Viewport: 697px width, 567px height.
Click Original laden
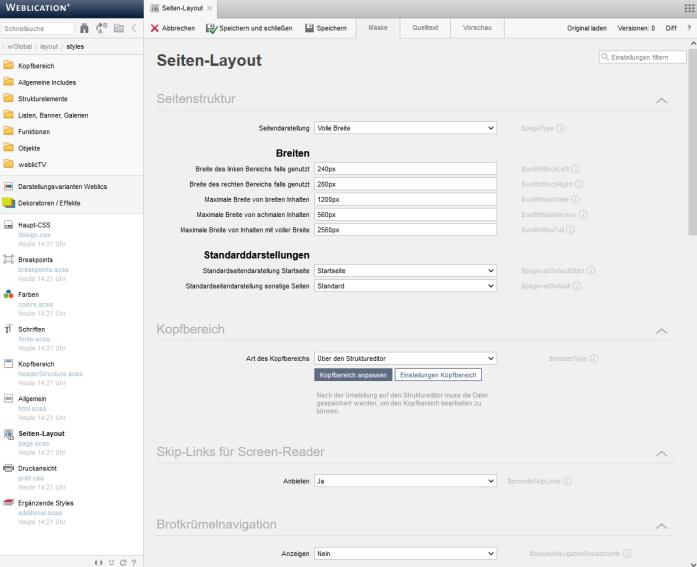point(587,28)
